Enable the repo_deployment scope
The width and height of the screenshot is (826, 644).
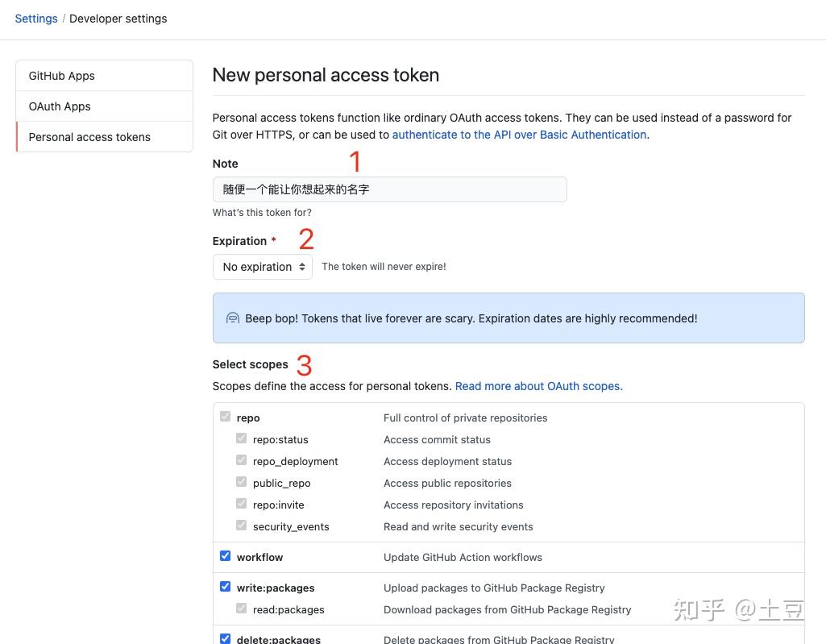(x=241, y=459)
